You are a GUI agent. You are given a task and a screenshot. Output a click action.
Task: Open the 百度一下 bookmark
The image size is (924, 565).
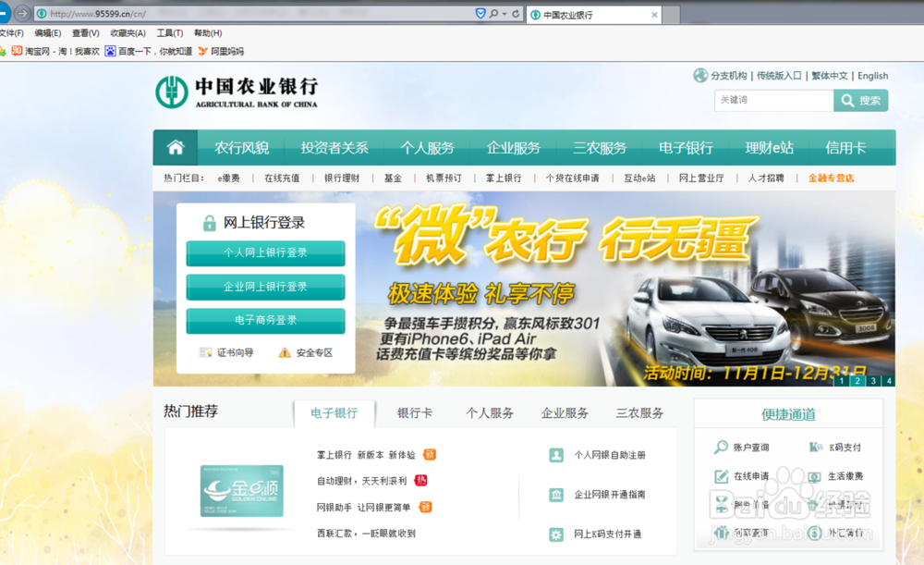(x=149, y=51)
